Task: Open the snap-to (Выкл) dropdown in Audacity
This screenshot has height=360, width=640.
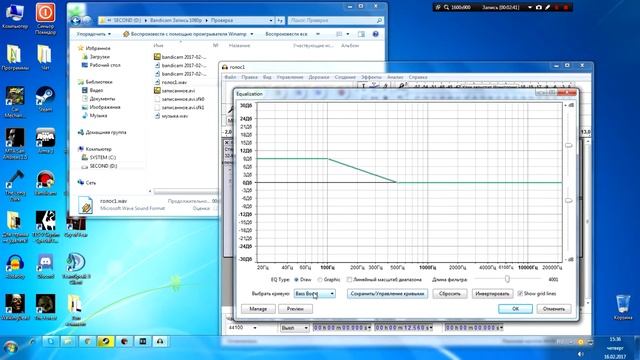Action: (x=294, y=328)
